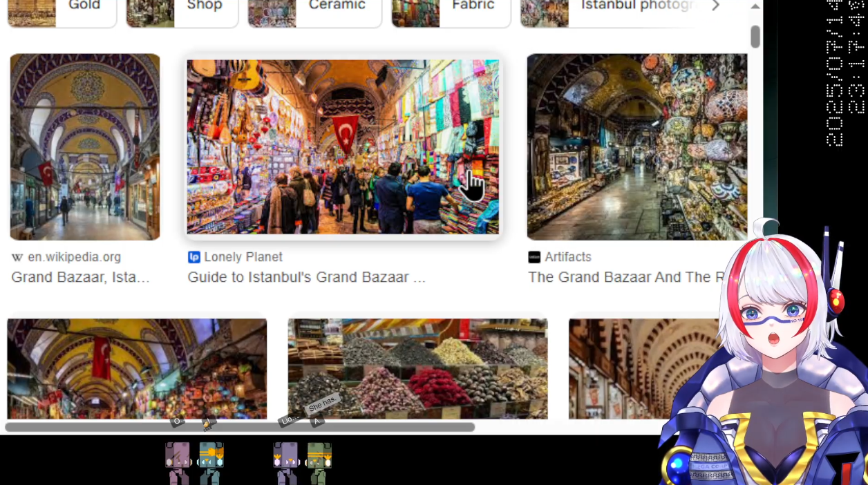Screen dimensions: 868x485
Task: Click the en.wikipedia.org source label
Action: pyautogui.click(x=74, y=257)
